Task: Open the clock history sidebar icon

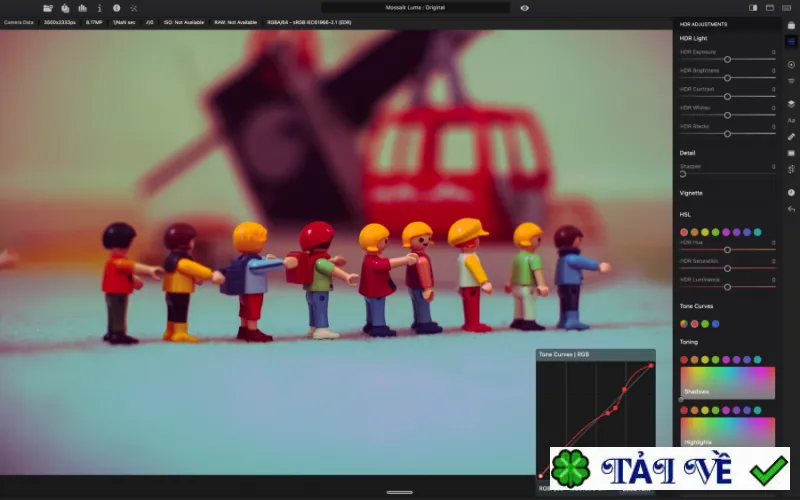Action: click(x=791, y=192)
